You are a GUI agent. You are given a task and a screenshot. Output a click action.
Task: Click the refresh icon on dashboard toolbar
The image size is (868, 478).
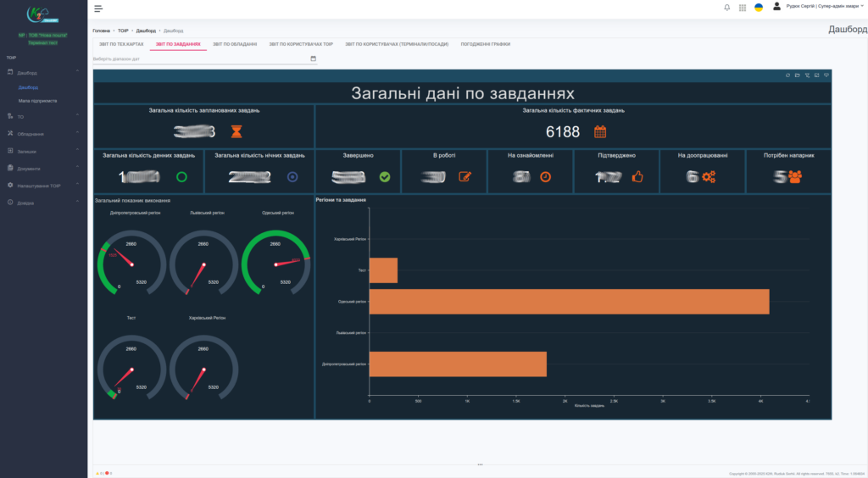pyautogui.click(x=787, y=75)
